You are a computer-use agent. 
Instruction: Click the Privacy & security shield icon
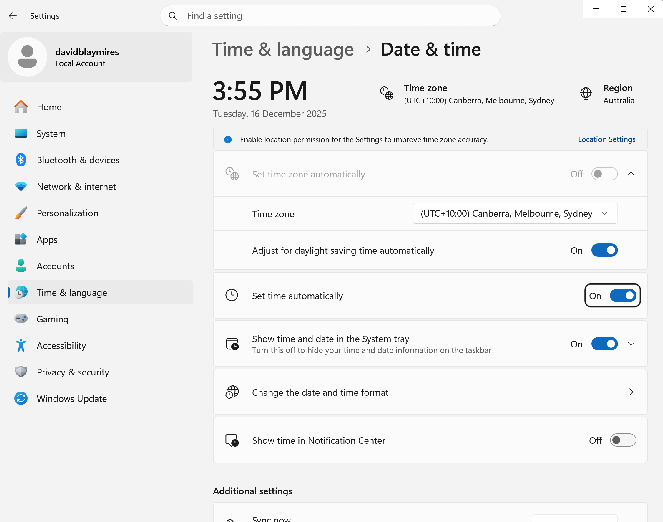point(21,372)
